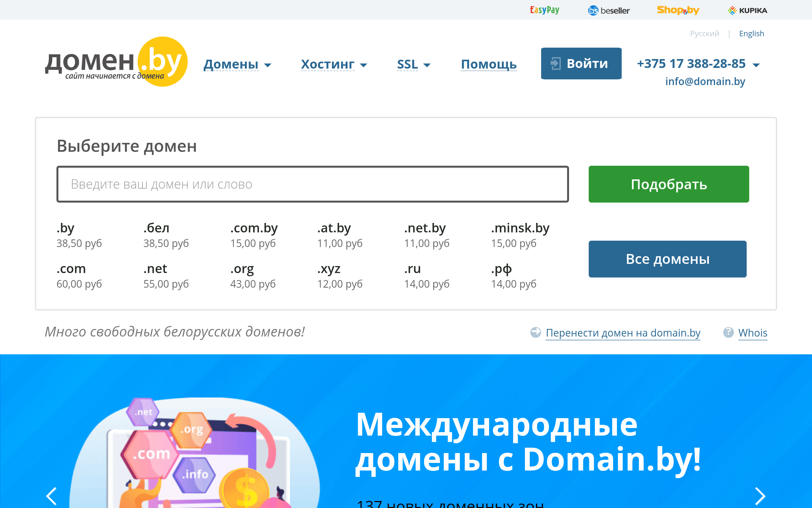812x508 pixels.
Task: Click Много свободных белорусских доменов text
Action: [175, 332]
